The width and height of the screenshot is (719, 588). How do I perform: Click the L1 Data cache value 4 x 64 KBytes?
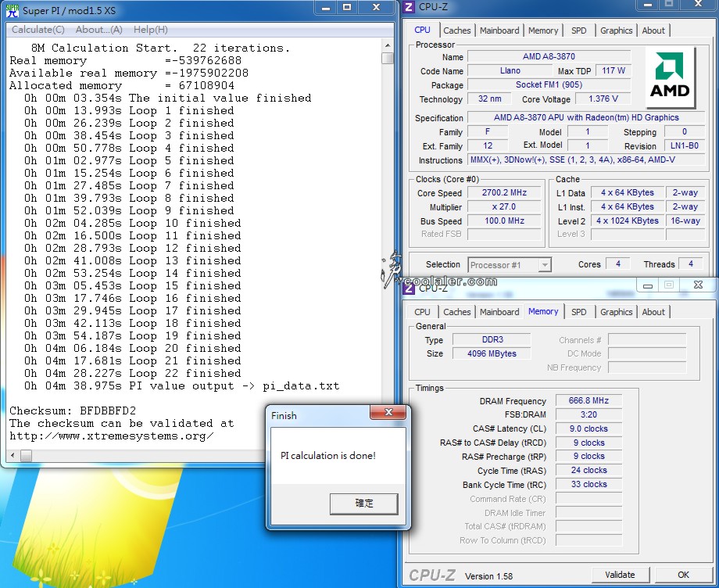tap(628, 192)
